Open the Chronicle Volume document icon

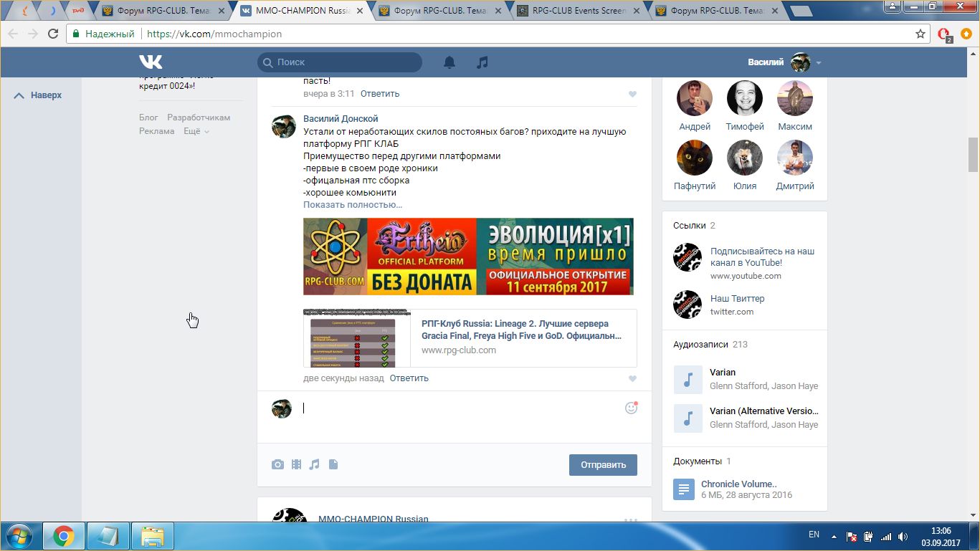point(684,489)
